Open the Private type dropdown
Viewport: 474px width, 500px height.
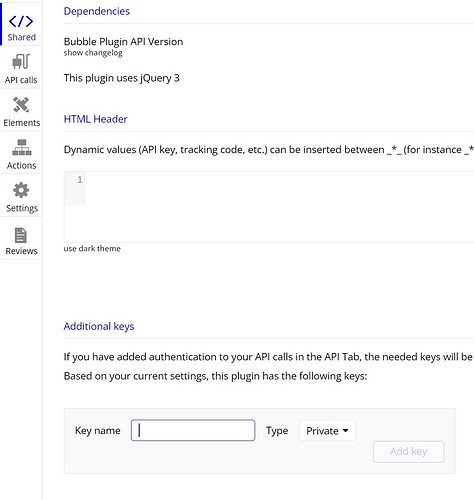coord(327,431)
